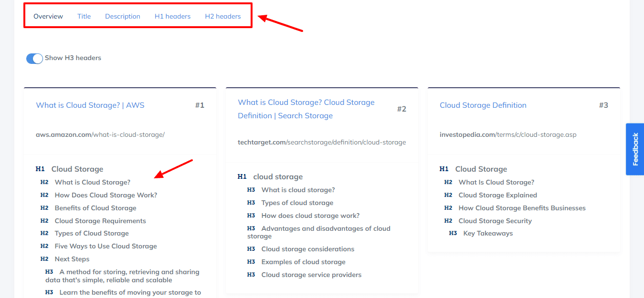This screenshot has height=298, width=644.
Task: Select 'Cloud Storage Security' heading
Action: tap(495, 221)
